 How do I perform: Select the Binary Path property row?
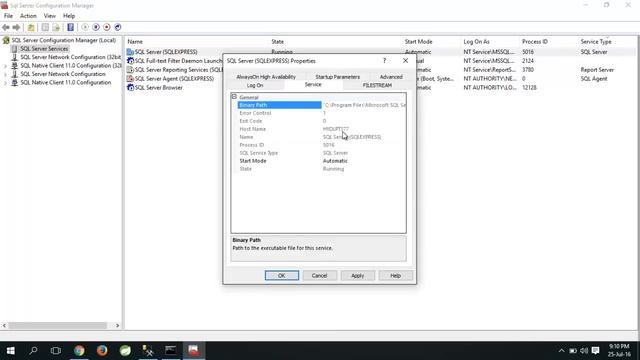coord(322,105)
